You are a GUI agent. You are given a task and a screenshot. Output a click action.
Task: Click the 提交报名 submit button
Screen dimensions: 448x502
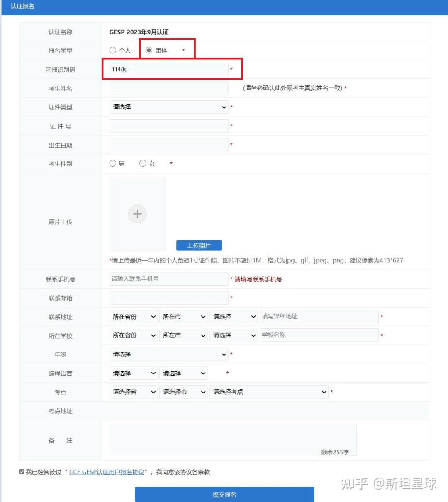coord(224,494)
